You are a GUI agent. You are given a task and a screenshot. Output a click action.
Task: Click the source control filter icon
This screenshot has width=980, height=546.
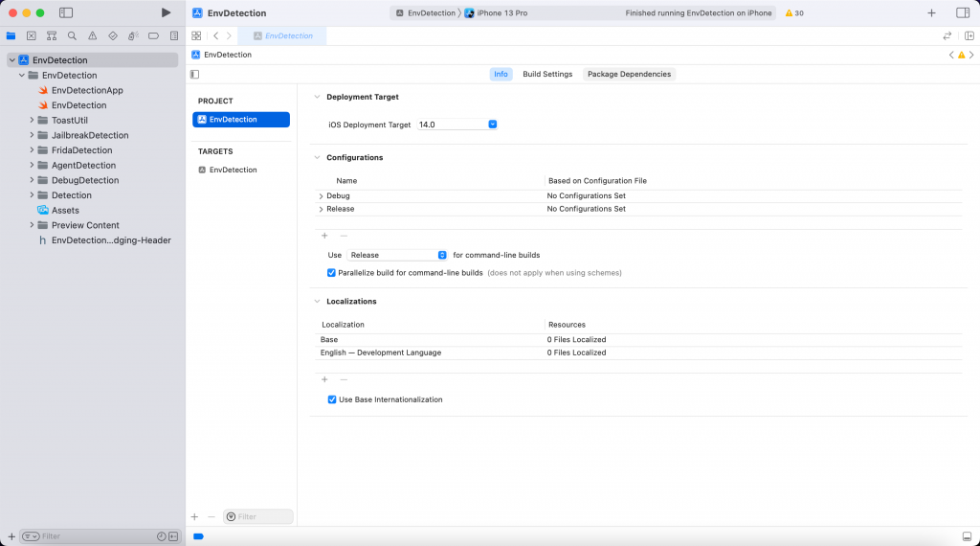[x=173, y=536]
